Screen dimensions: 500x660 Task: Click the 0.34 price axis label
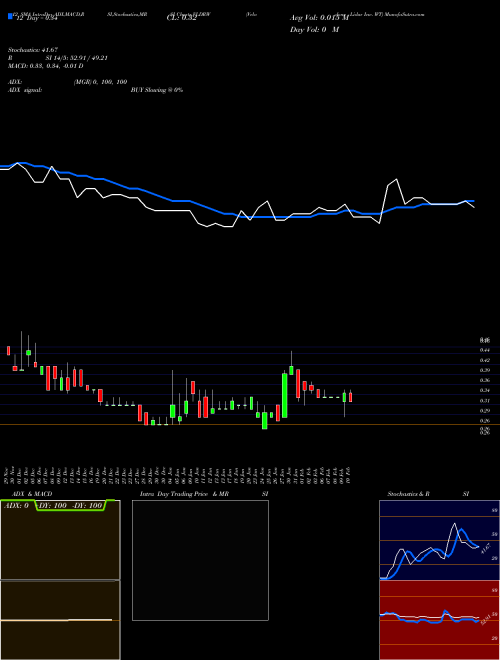[x=484, y=391]
